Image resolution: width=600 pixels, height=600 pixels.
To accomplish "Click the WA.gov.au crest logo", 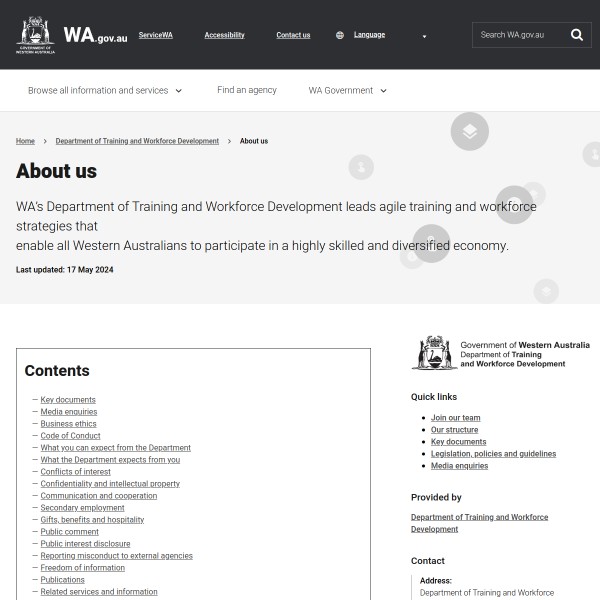I will click(36, 35).
